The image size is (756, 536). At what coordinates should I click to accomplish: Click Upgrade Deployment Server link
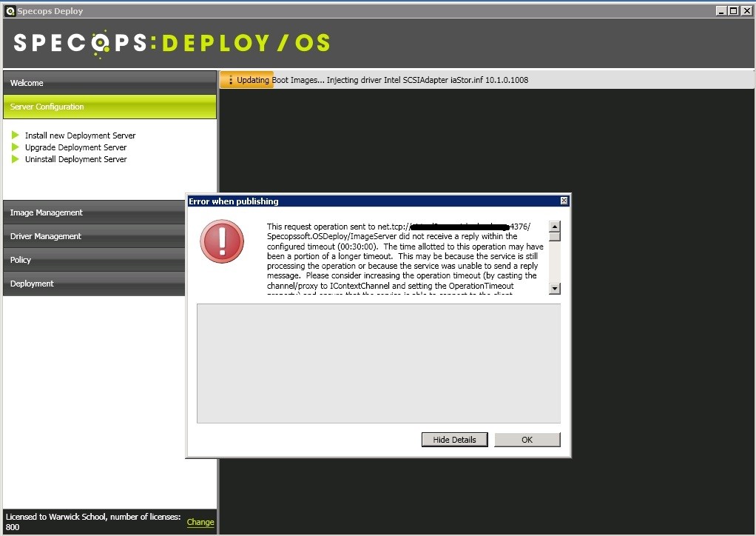pyautogui.click(x=75, y=147)
